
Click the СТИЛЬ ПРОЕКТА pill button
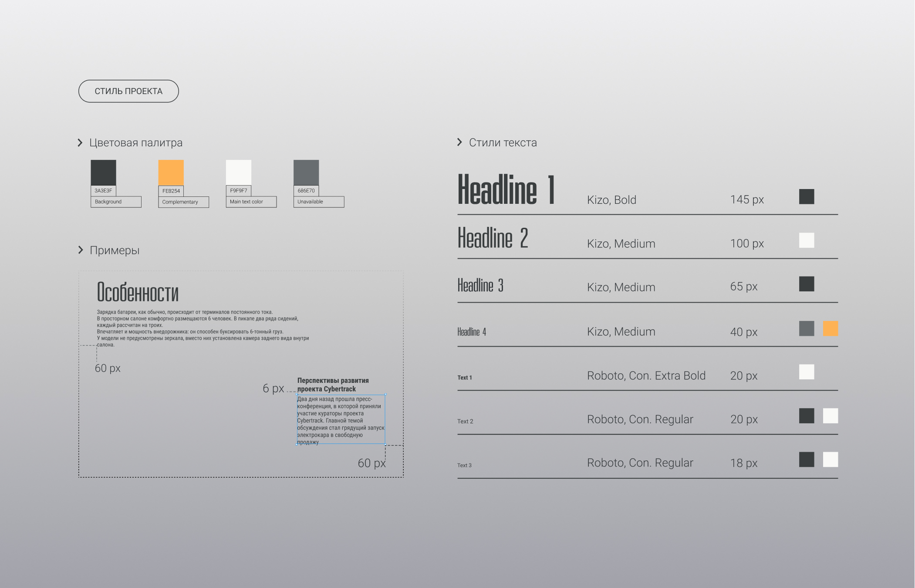click(128, 91)
